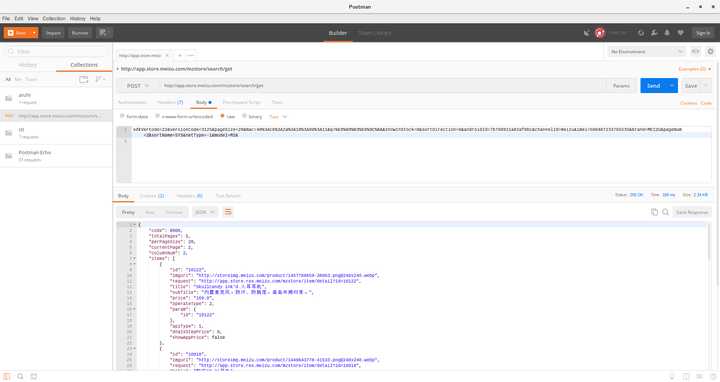Click the new collection folder icon in sidebar

coord(84,79)
